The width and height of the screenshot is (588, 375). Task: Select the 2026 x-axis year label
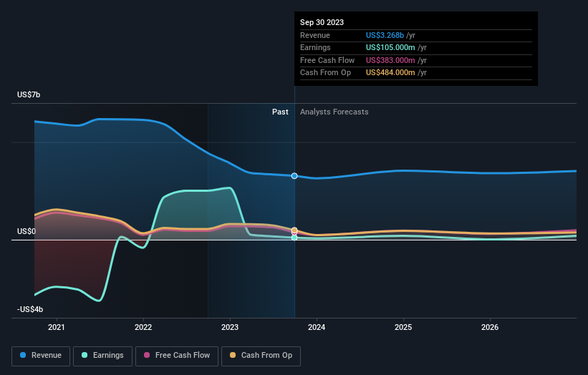(x=490, y=328)
